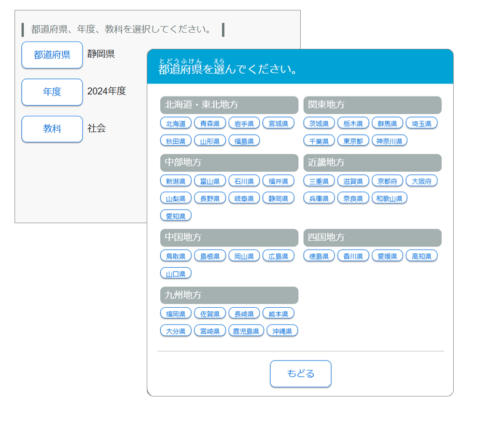Image resolution: width=504 pixels, height=424 pixels.
Task: Select 沖縄県 prefecture
Action: [x=282, y=331]
